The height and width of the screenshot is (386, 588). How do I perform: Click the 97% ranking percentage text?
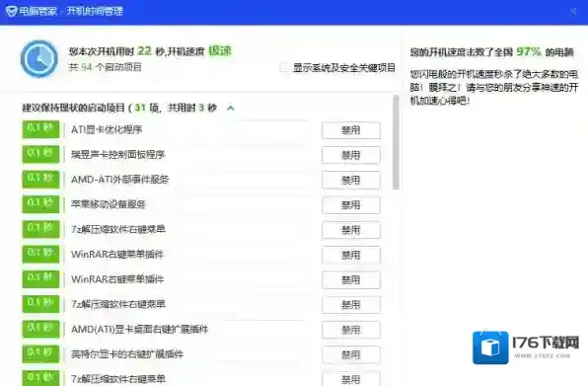click(x=529, y=51)
